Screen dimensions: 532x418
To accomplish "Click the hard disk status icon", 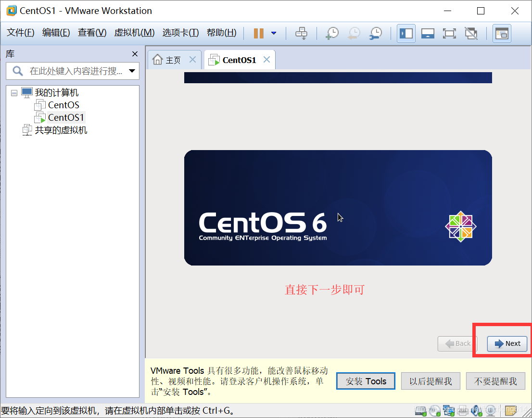I will [x=421, y=410].
